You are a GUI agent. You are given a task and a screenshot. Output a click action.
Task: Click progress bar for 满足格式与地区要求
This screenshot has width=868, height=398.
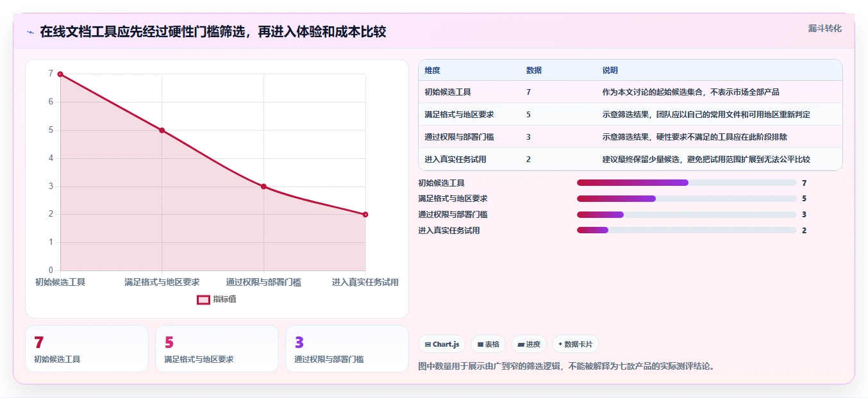[x=687, y=199]
